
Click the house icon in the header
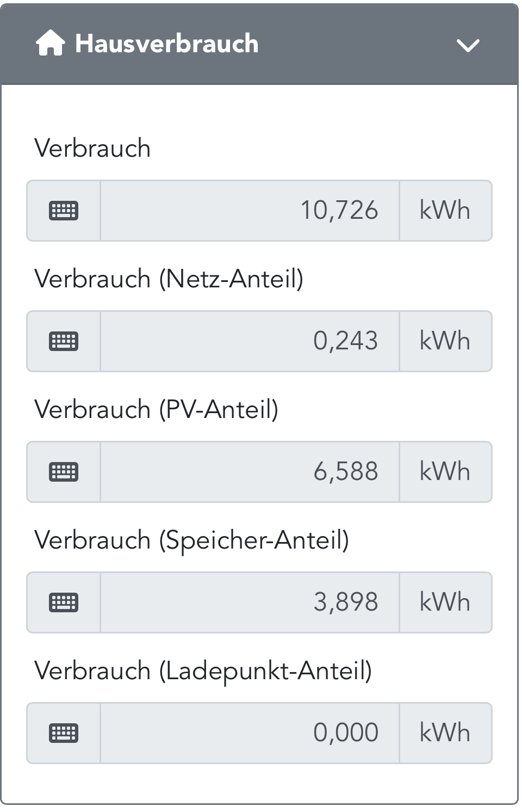(50, 44)
